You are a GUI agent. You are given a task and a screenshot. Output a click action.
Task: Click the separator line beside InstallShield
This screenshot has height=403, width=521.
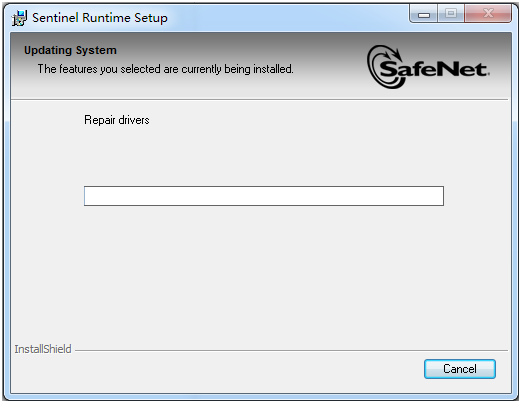(x=291, y=350)
